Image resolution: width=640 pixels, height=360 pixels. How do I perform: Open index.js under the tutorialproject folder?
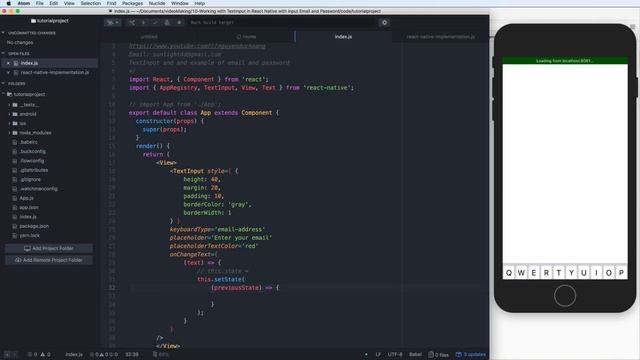pos(28,217)
